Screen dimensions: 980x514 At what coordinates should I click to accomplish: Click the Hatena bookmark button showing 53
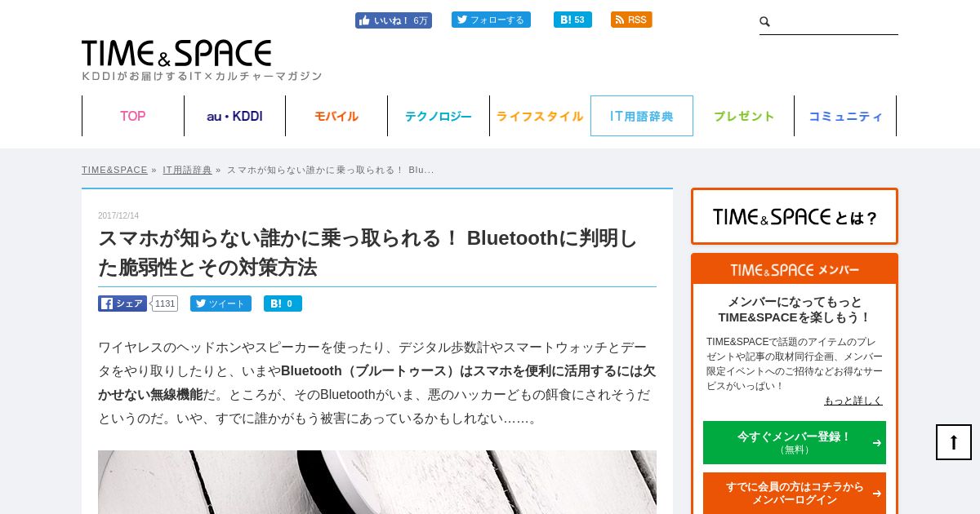[572, 20]
